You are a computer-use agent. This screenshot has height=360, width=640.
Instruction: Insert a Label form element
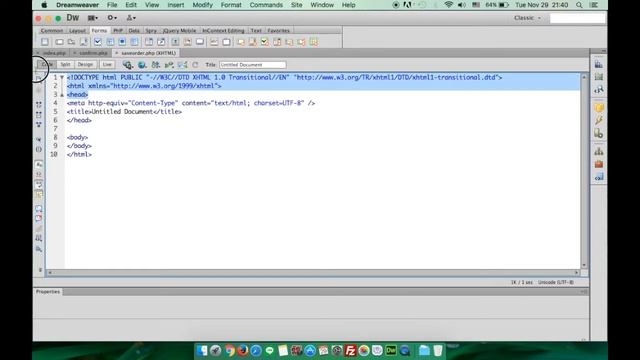coord(214,42)
